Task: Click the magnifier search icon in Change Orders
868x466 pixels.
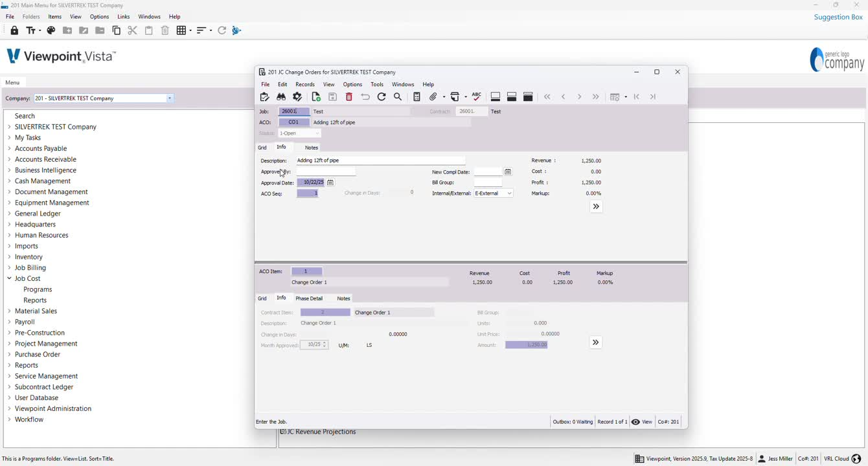Action: (x=398, y=97)
